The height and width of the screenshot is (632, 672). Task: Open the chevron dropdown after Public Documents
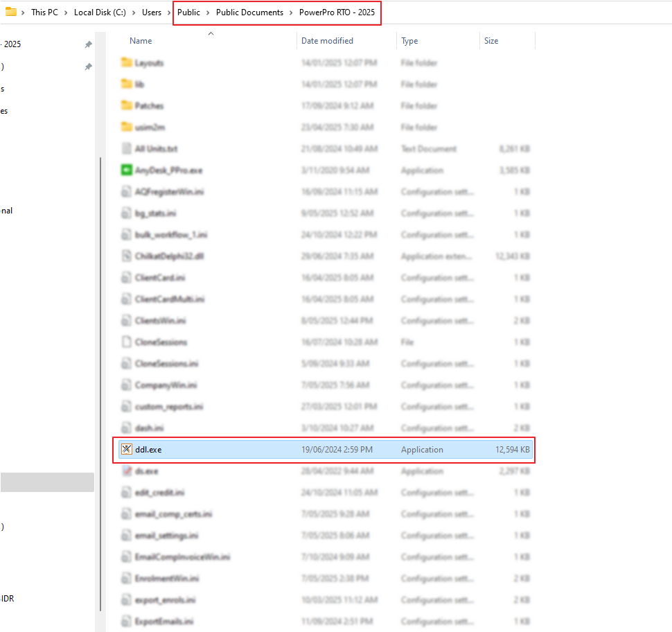(x=291, y=12)
